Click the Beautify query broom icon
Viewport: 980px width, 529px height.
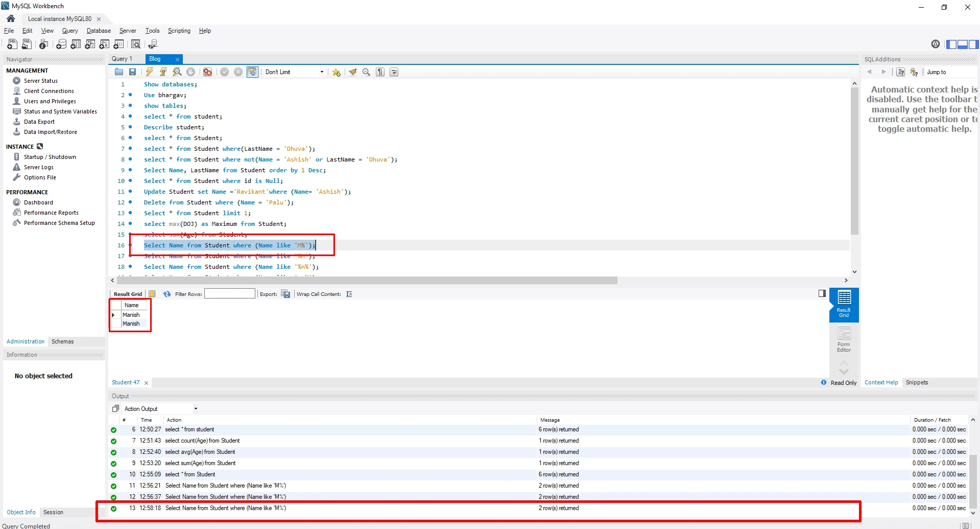point(352,72)
